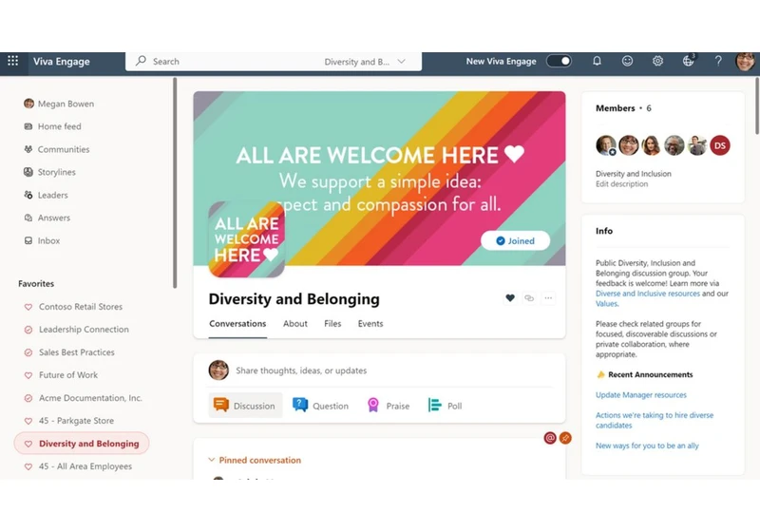Click the orange pin badge icon
Screen dimensions: 760x532
[x=565, y=438]
